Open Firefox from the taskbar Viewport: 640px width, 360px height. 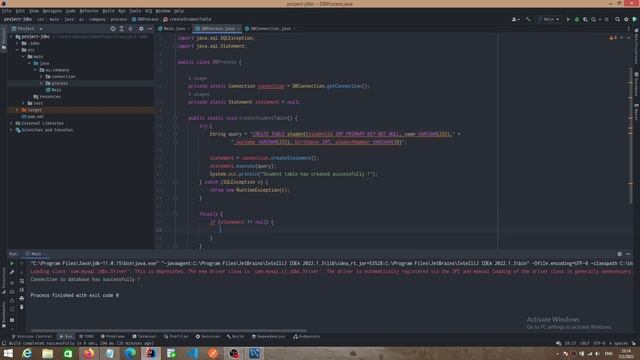tap(89, 353)
